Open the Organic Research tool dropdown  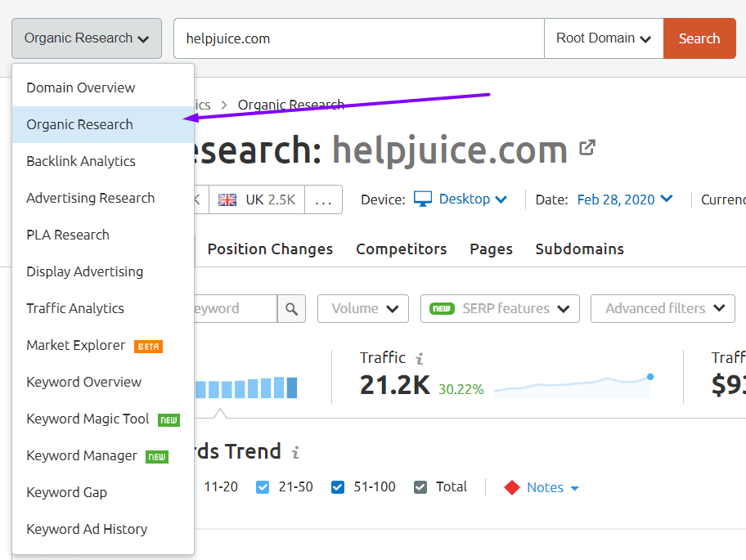point(87,38)
